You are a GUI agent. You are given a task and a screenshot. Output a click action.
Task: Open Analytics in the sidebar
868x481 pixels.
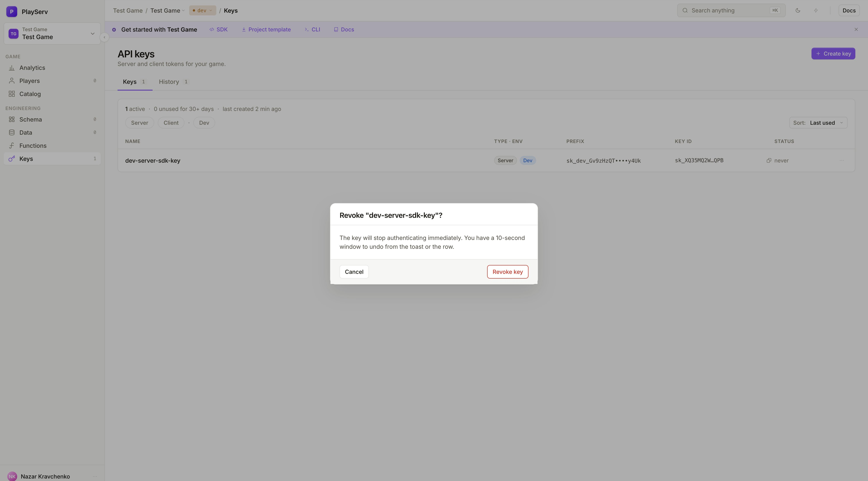pos(52,68)
